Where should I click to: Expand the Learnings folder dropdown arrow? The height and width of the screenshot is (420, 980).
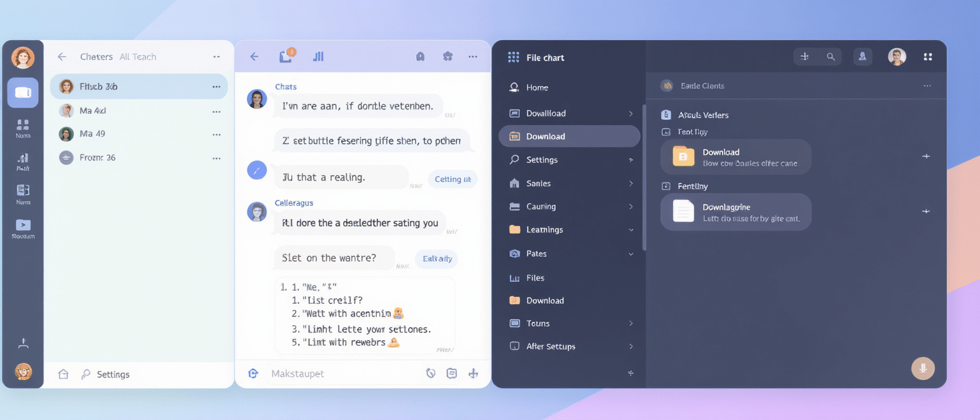631,230
